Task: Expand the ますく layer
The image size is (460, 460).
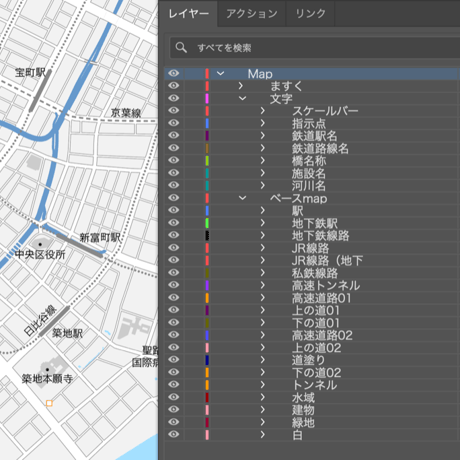Action: point(241,86)
